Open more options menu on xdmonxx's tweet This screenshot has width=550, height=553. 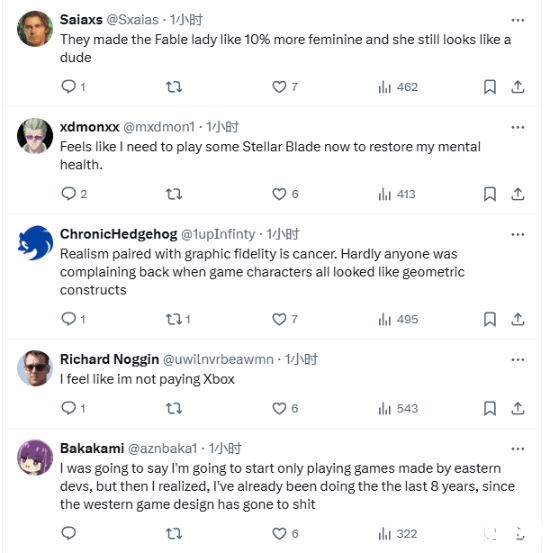518,127
